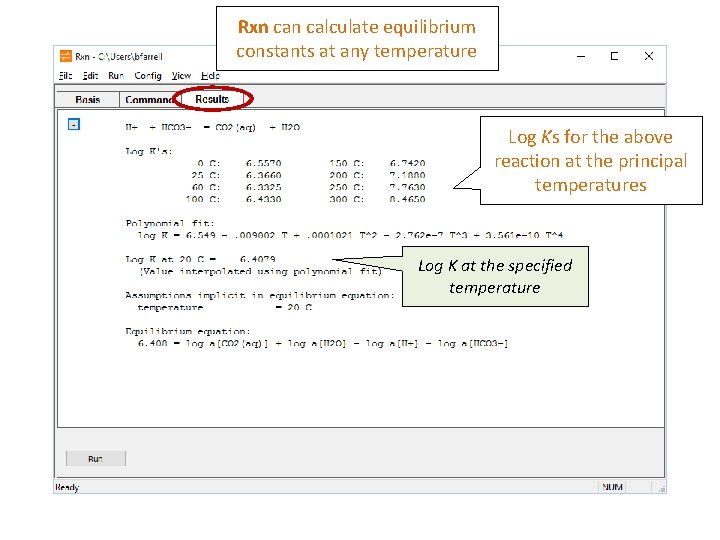The height and width of the screenshot is (540, 720).
Task: Switch to the Command tab
Action: pyautogui.click(x=149, y=100)
